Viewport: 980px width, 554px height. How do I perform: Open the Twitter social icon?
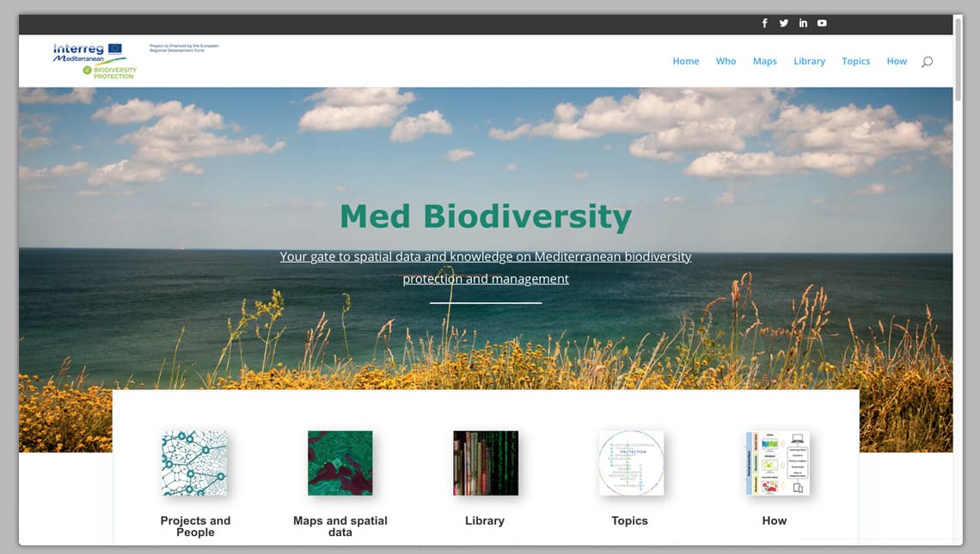click(783, 23)
